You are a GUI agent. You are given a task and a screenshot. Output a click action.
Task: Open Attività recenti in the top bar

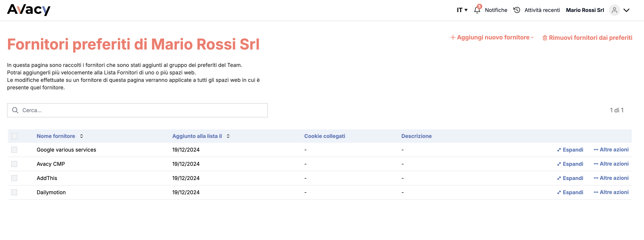[542, 10]
